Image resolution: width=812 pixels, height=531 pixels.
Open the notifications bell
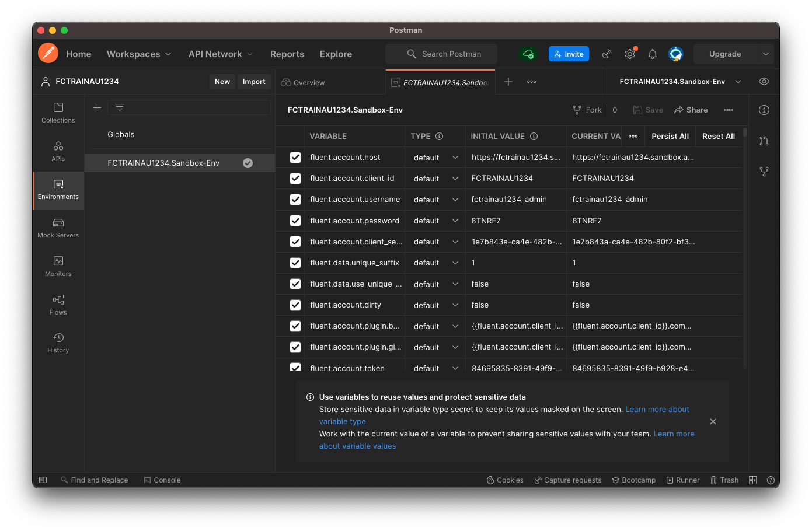click(x=653, y=54)
